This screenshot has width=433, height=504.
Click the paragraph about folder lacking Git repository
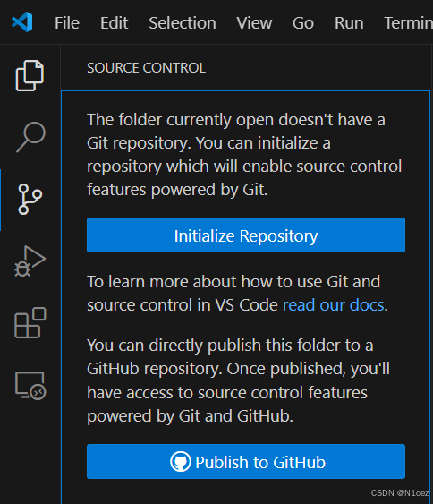tap(244, 154)
